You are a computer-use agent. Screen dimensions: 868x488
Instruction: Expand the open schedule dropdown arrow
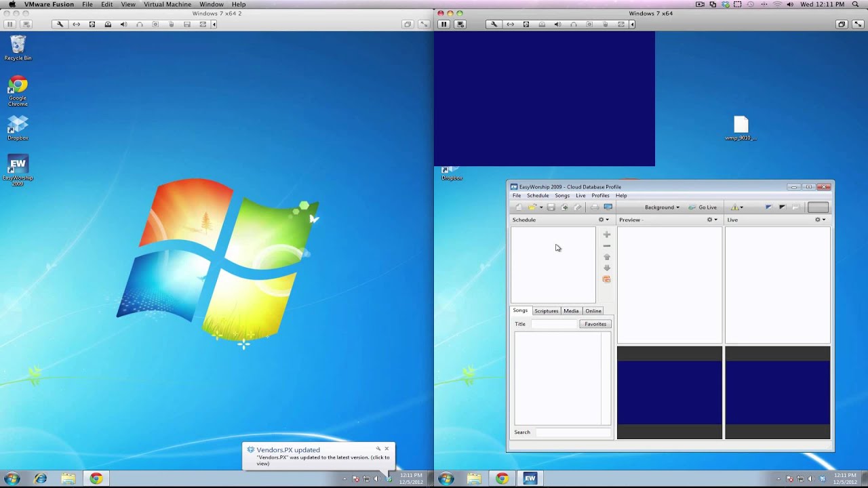[540, 207]
